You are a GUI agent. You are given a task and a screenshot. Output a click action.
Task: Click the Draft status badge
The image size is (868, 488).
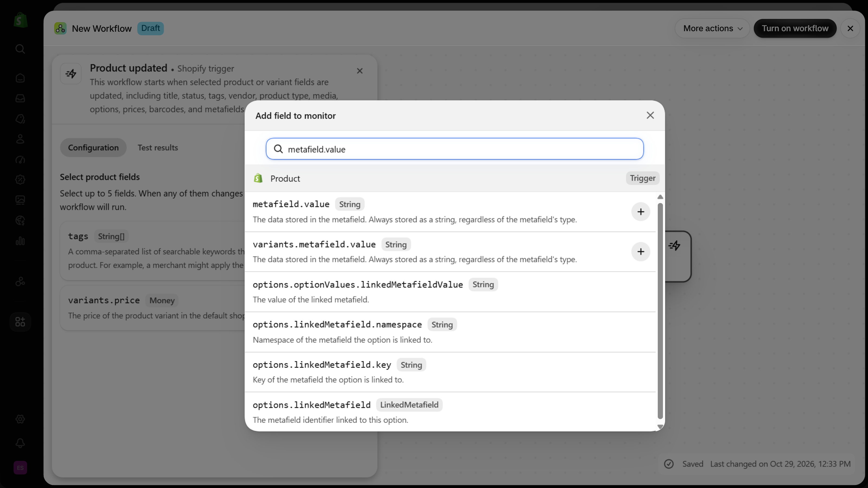click(x=150, y=28)
